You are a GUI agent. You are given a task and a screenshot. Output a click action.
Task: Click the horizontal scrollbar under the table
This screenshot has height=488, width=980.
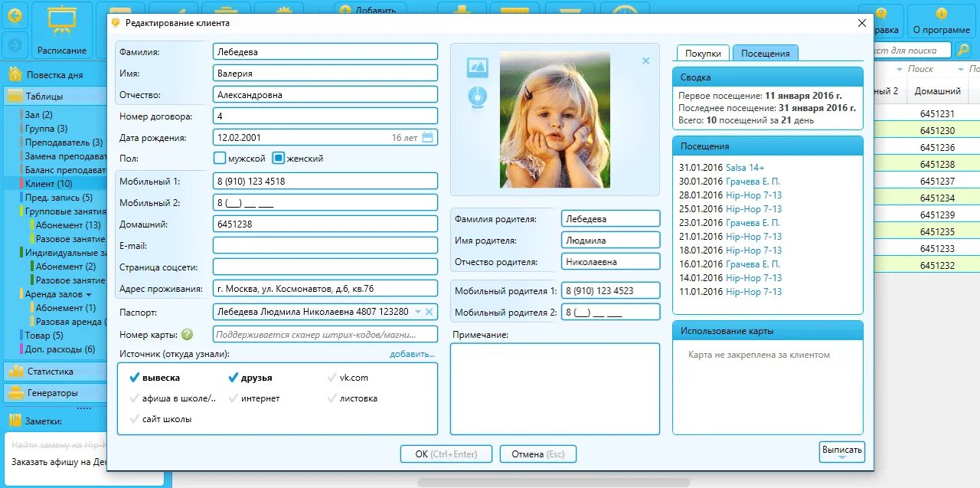tap(554, 483)
